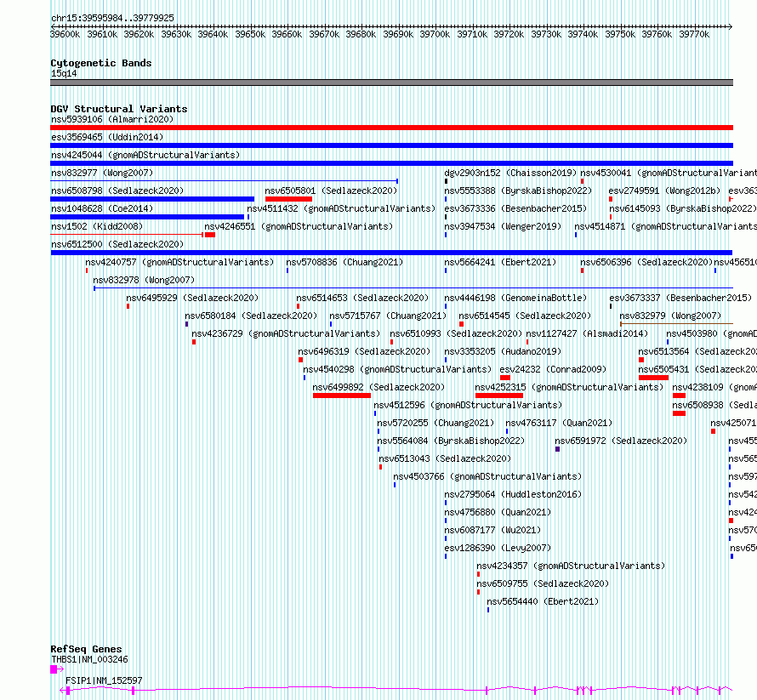Viewport: 757px width, 700px height.
Task: Open nsv6512500 (Sedlazeck2020) variant label
Action: (x=117, y=244)
